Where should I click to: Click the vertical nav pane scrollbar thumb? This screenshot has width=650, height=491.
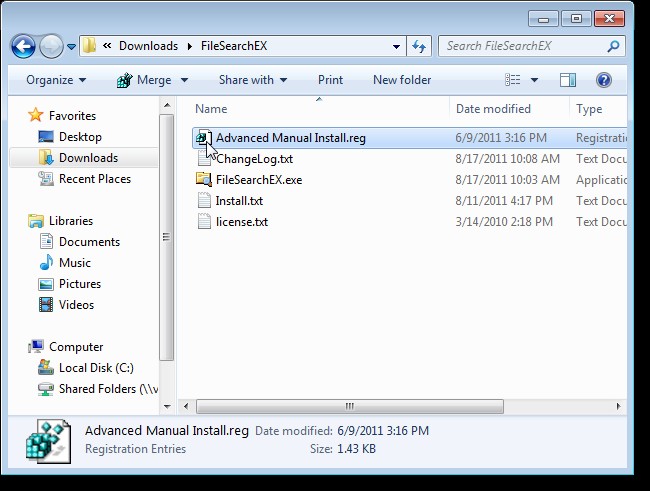167,237
